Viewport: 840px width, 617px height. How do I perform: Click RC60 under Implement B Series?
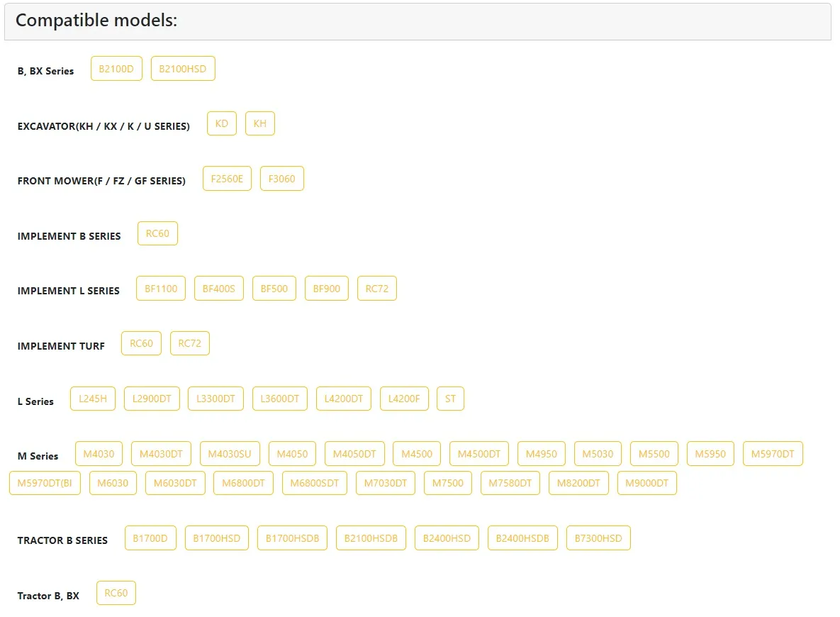point(157,233)
